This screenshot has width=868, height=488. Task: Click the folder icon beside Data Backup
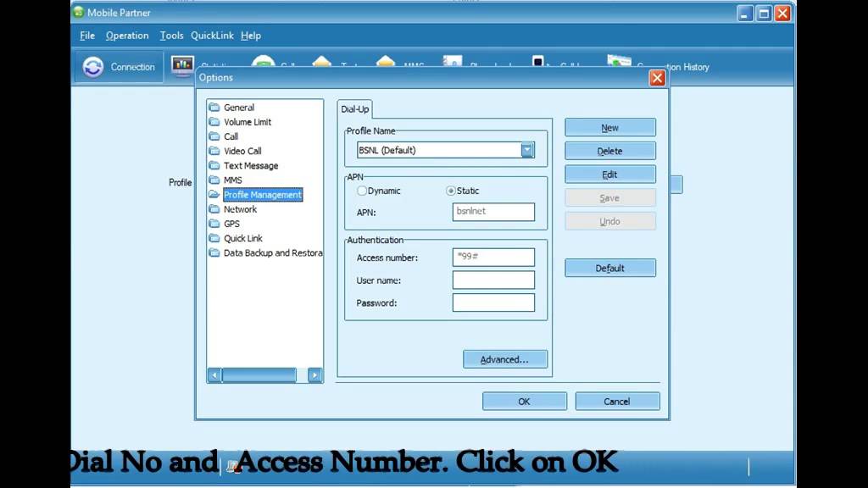214,252
